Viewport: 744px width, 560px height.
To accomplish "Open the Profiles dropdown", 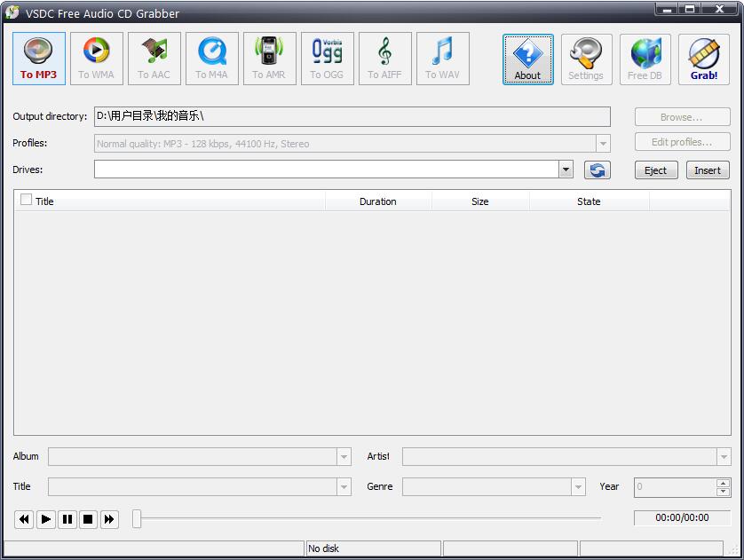I will (603, 144).
